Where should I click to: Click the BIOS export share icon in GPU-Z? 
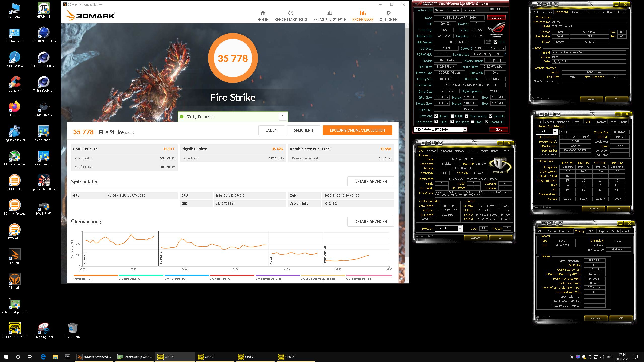coord(488,42)
